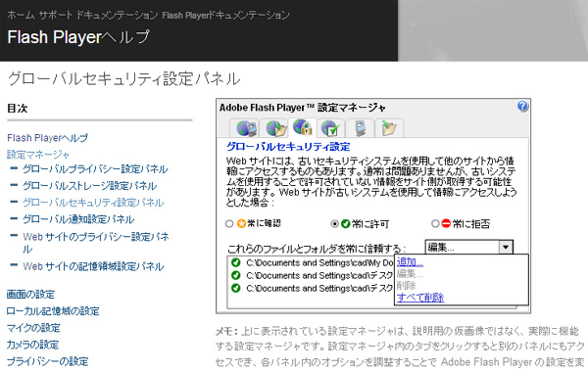Open Web サイトのプライバシー設定パネル link
This screenshot has width=588, height=372.
96,243
